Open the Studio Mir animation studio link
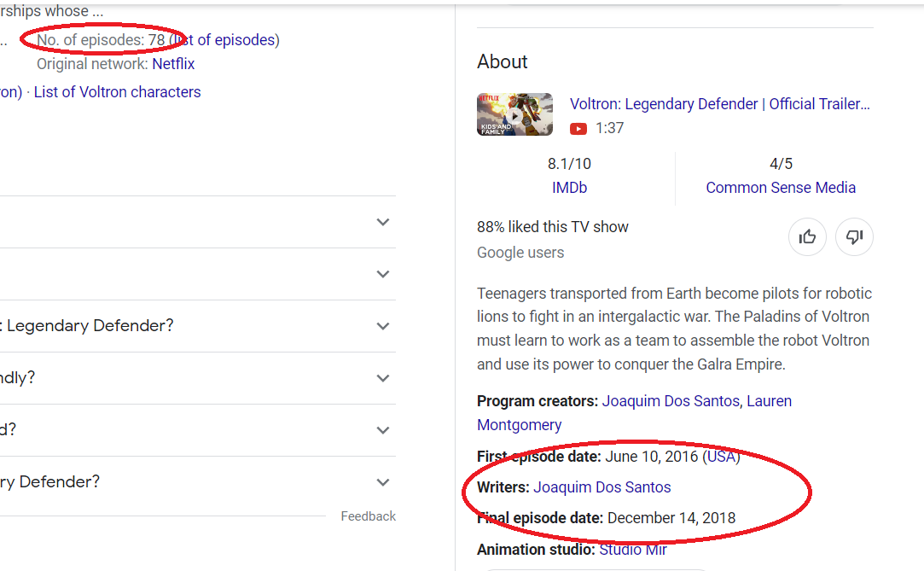This screenshot has width=924, height=571. 633,549
